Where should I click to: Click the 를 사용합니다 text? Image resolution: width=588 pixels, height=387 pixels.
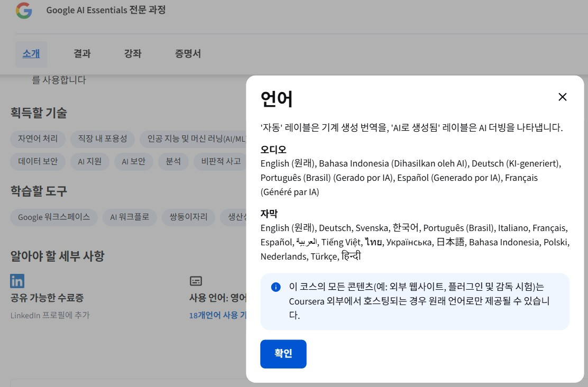tap(59, 80)
